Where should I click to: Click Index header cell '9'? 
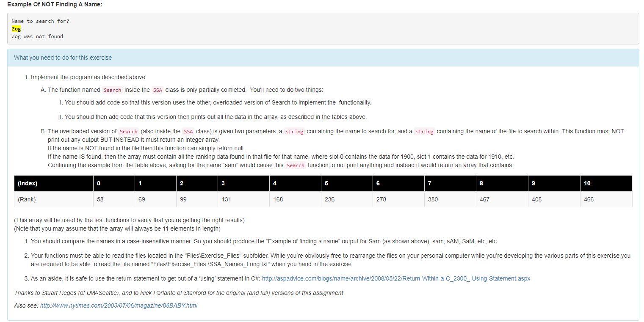tap(554, 183)
